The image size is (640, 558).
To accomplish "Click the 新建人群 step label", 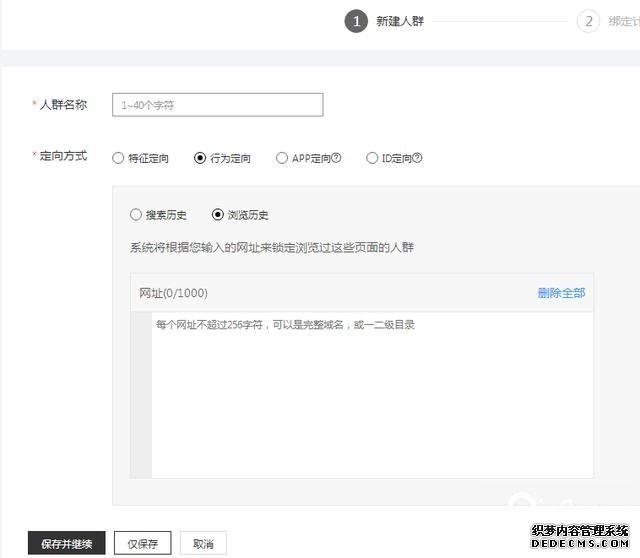I will (x=400, y=21).
